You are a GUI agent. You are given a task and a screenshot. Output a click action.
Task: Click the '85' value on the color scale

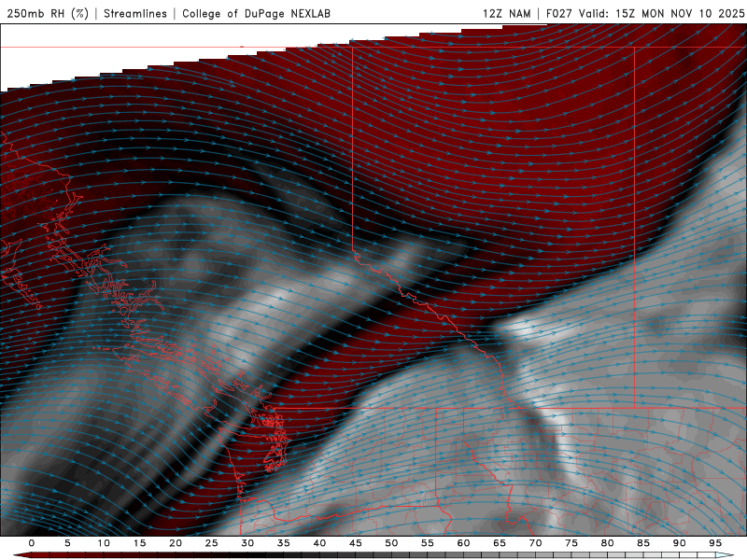(x=642, y=543)
